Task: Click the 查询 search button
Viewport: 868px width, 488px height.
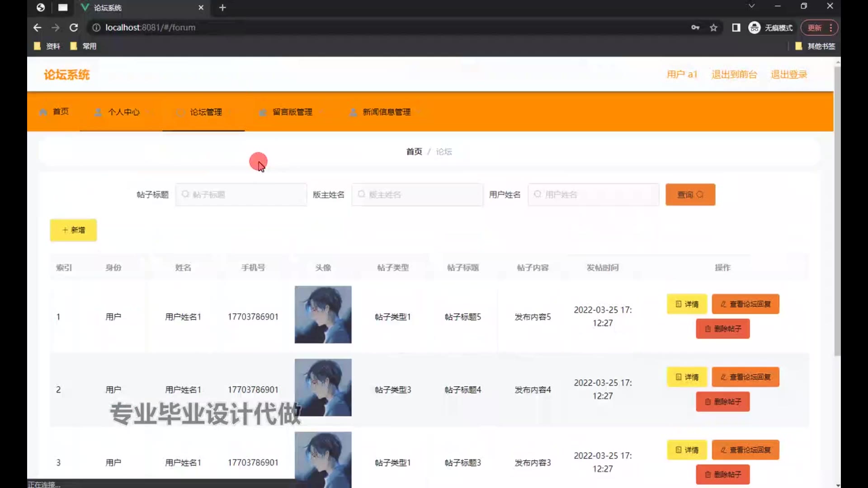Action: point(690,195)
